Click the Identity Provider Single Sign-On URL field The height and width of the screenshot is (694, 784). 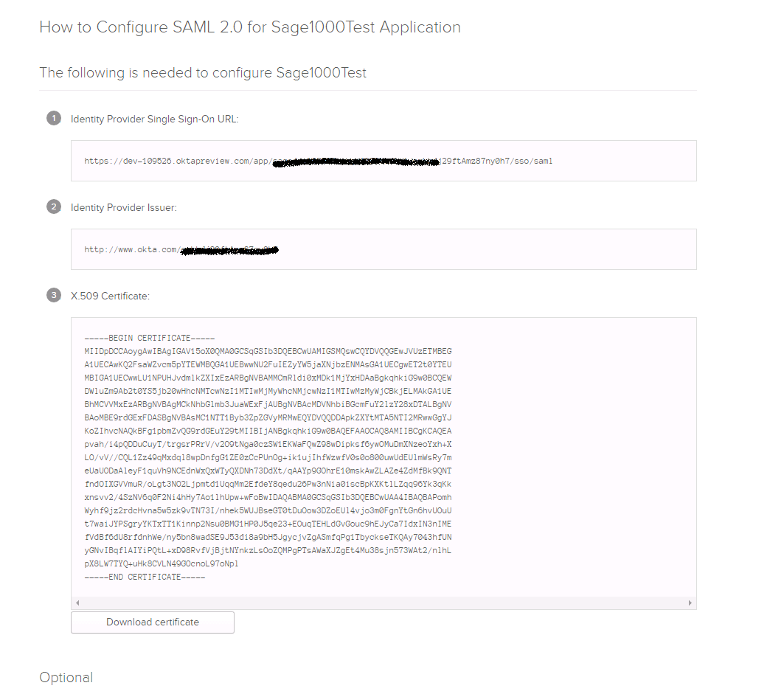(x=384, y=161)
